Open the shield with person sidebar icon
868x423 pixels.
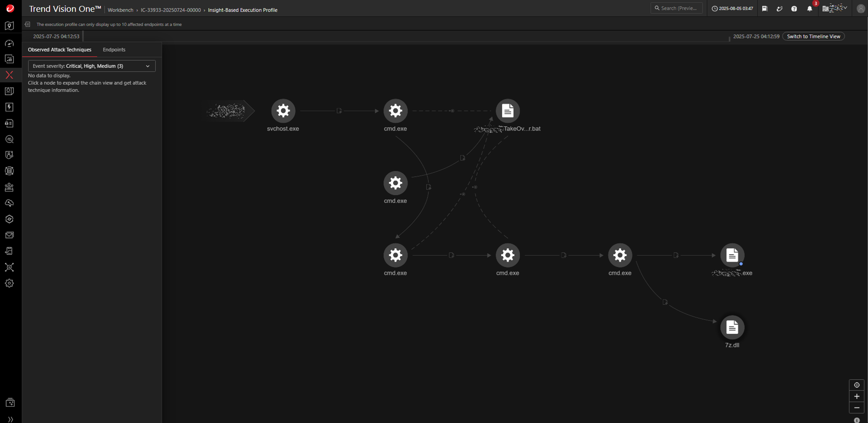coord(10,155)
